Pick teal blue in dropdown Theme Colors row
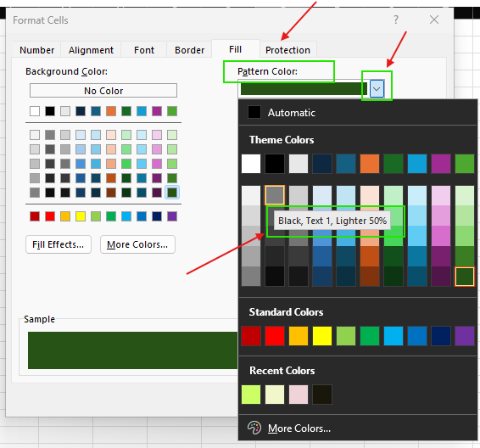The height and width of the screenshot is (448, 480). [x=346, y=164]
